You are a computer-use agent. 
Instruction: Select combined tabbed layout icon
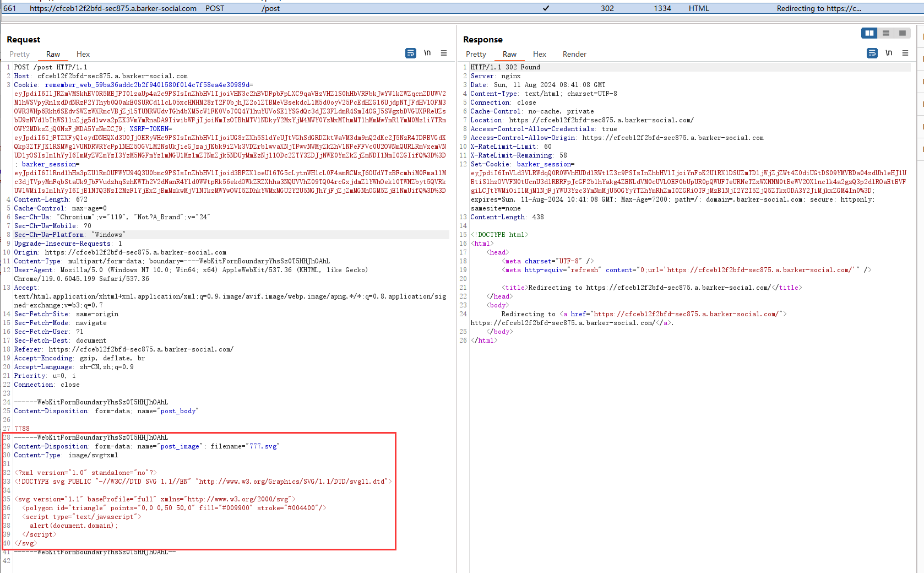903,33
